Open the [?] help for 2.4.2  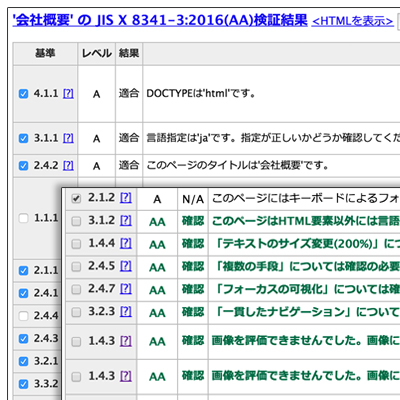click(68, 165)
